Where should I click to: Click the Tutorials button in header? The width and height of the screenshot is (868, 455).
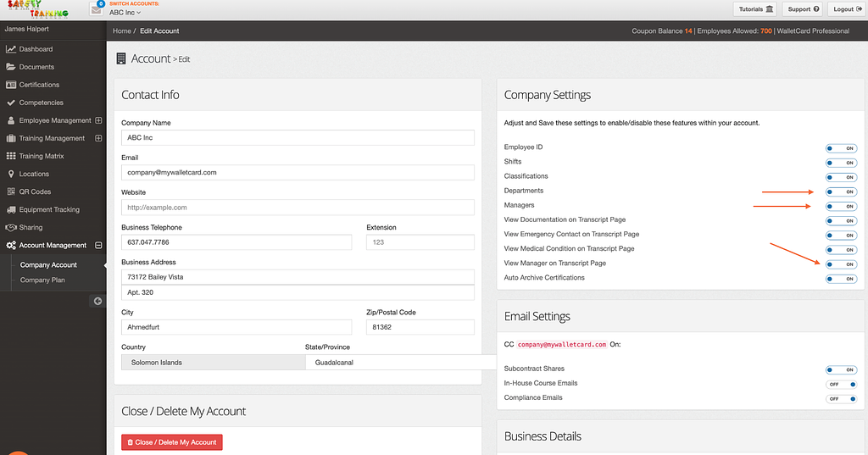[x=756, y=9]
